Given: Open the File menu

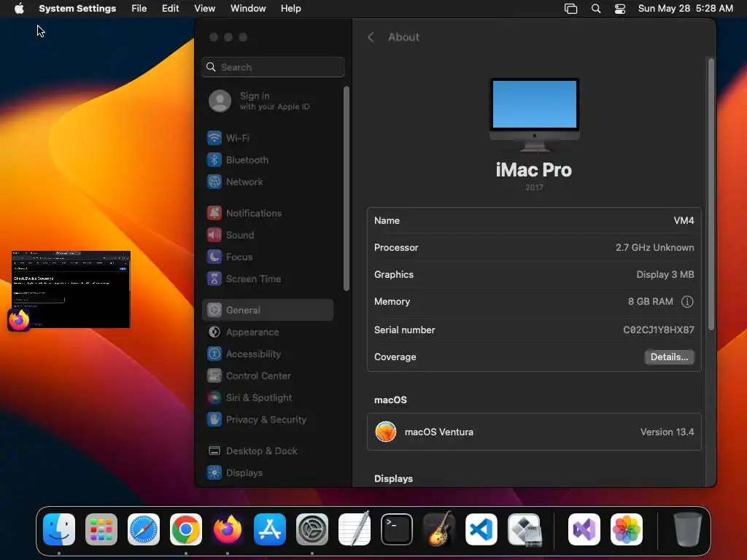Looking at the screenshot, I should click(x=139, y=9).
